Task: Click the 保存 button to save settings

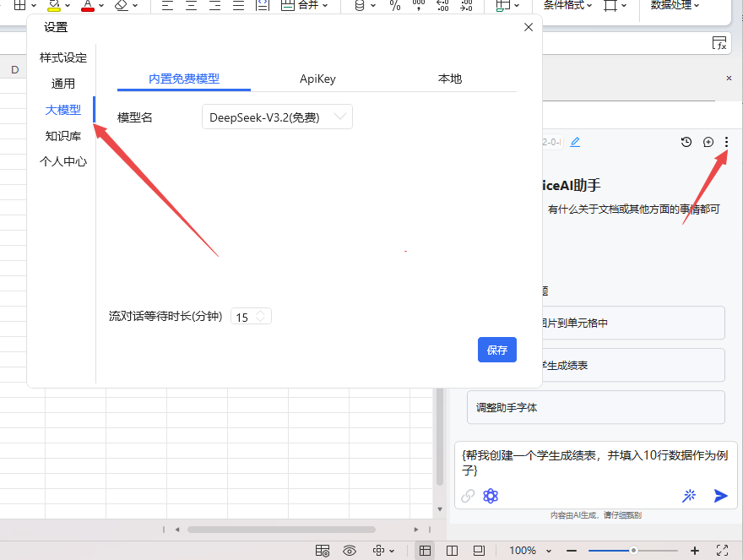Action: tap(496, 350)
